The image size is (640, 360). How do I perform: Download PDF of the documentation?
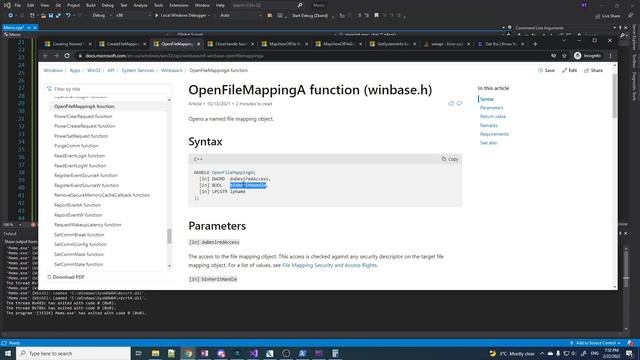coord(65,277)
